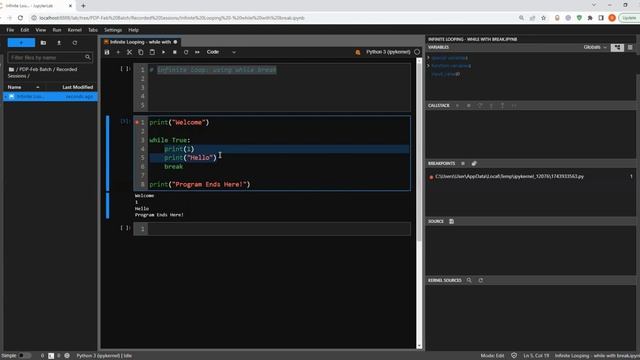640x360 pixels.
Task: Sort files by the Name column
Action: pyautogui.click(x=24, y=87)
